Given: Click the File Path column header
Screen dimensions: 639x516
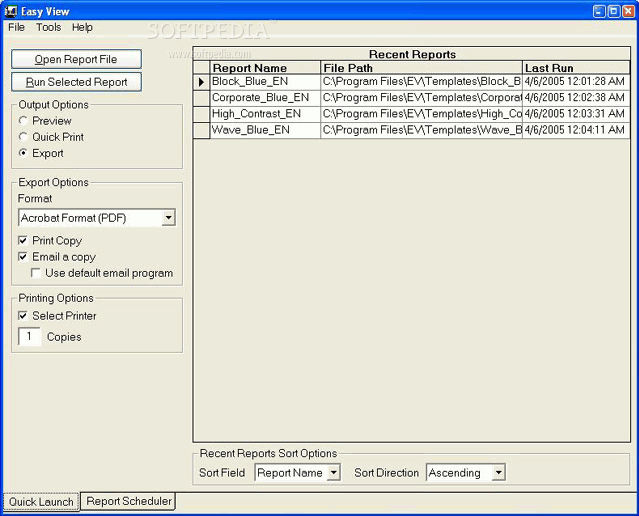Looking at the screenshot, I should (x=421, y=68).
